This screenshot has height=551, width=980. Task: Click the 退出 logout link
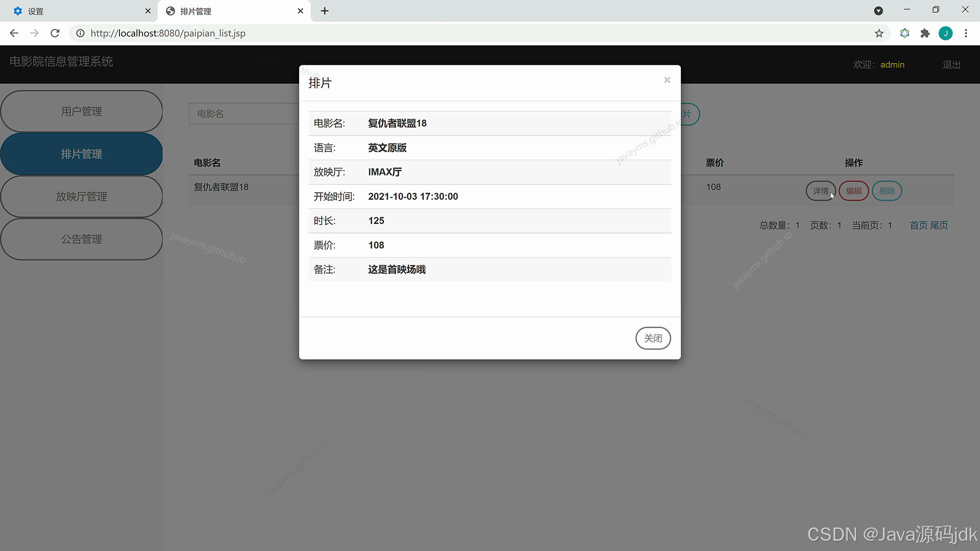[951, 65]
